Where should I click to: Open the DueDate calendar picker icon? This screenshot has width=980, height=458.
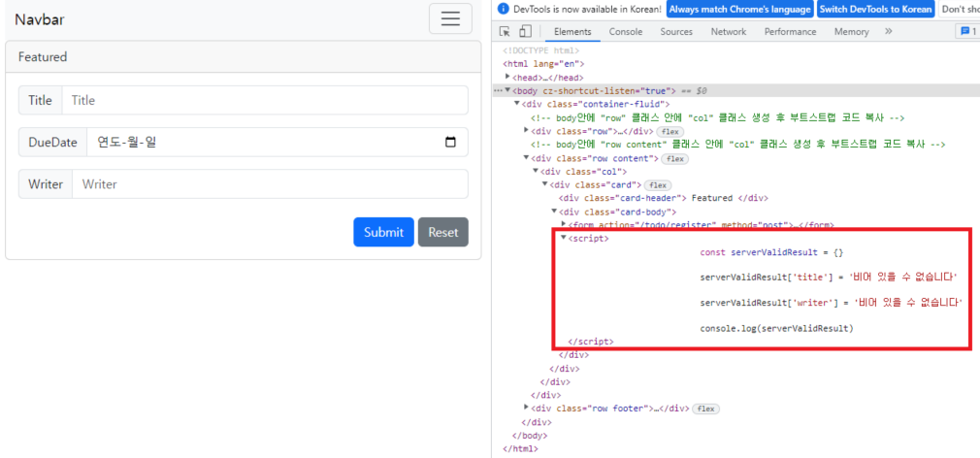click(x=450, y=142)
